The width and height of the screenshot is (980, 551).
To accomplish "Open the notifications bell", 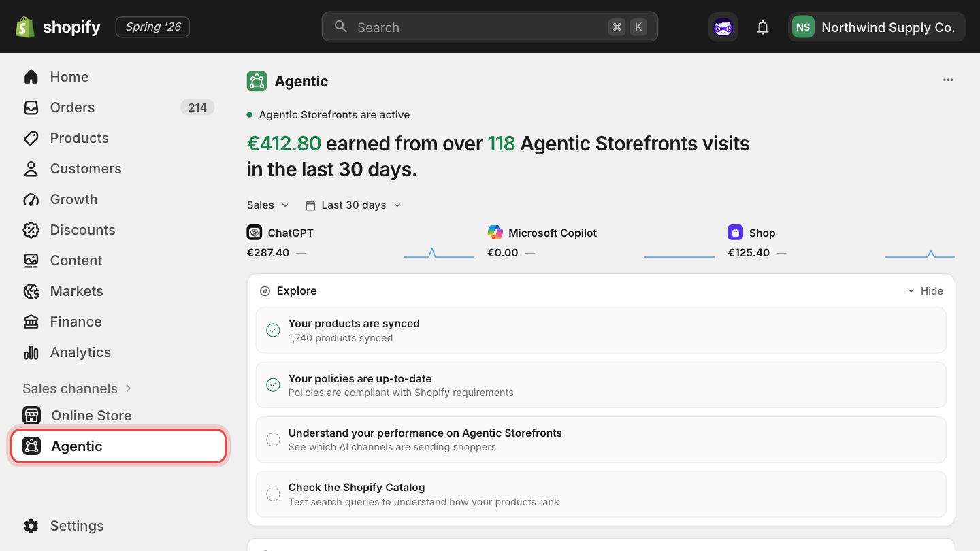I will point(763,27).
